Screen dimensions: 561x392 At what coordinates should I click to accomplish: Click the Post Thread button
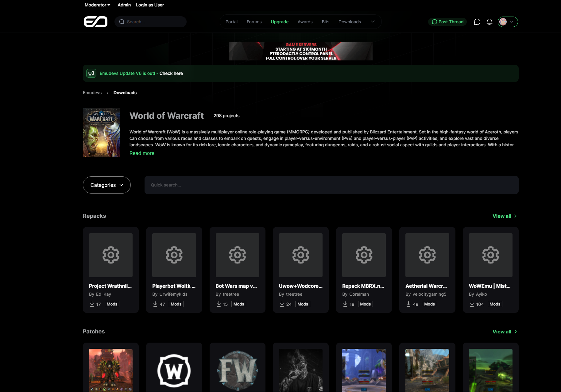(447, 22)
